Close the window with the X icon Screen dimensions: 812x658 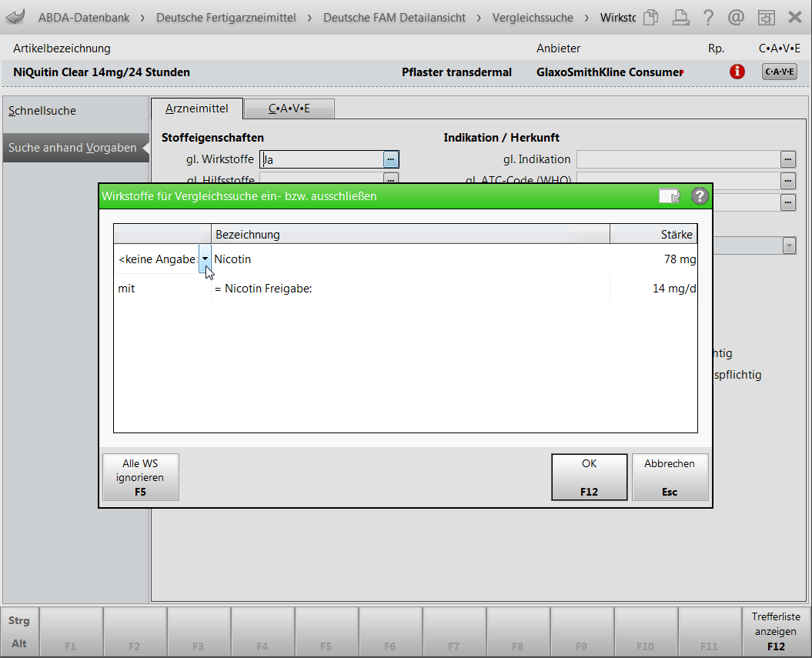(795, 18)
